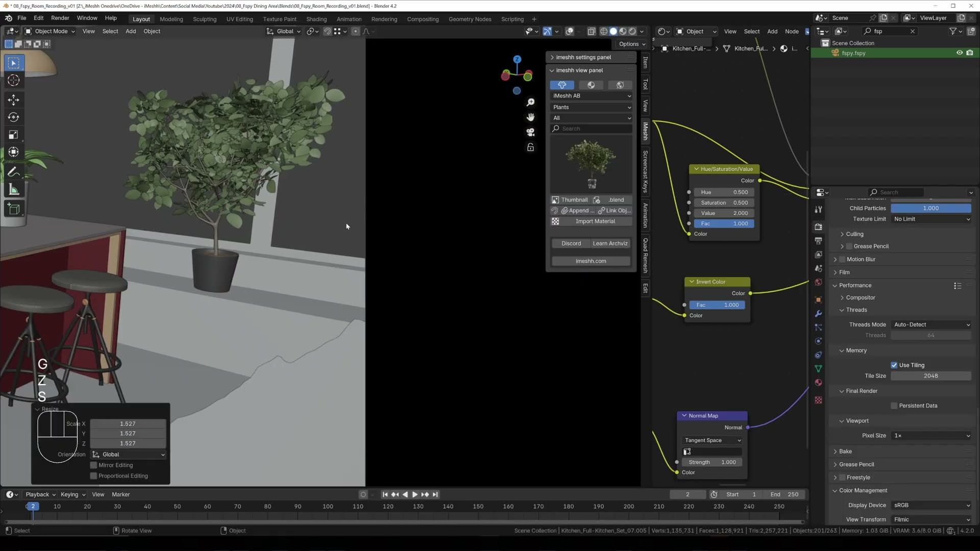Click the Import Material button

(x=591, y=221)
